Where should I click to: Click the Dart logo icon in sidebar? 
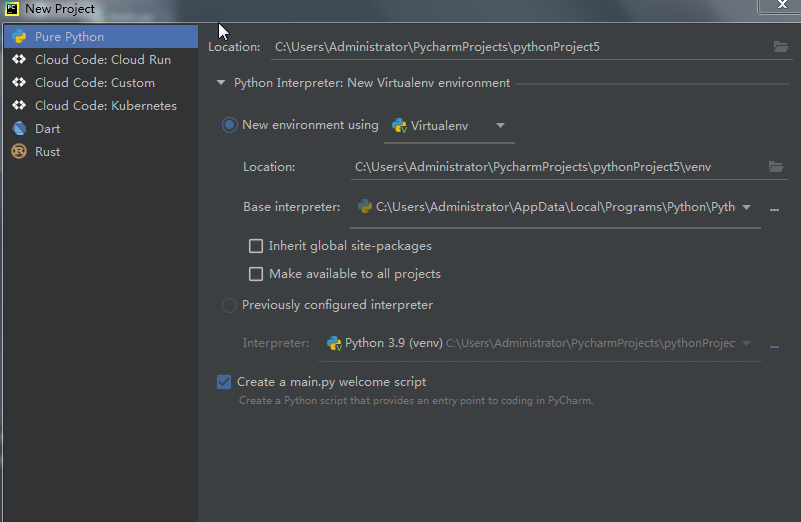pos(19,128)
